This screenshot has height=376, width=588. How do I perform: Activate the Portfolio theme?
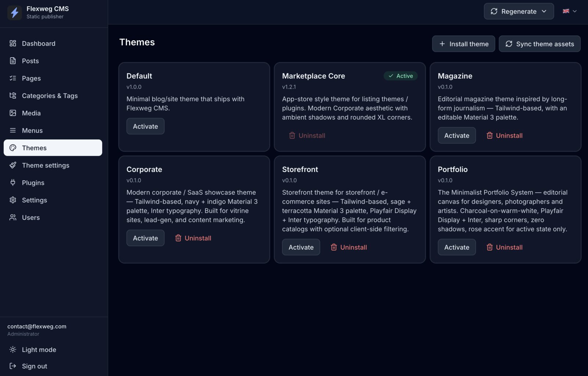tap(457, 247)
